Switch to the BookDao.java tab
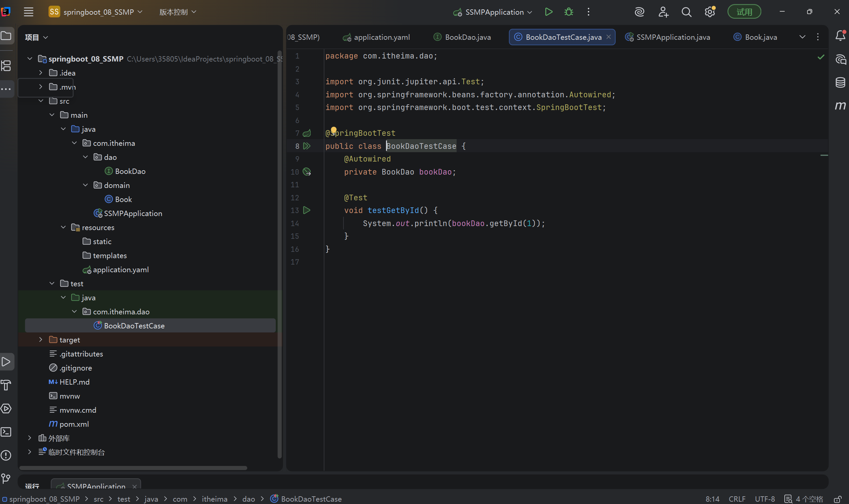The height and width of the screenshot is (504, 849). pyautogui.click(x=467, y=37)
